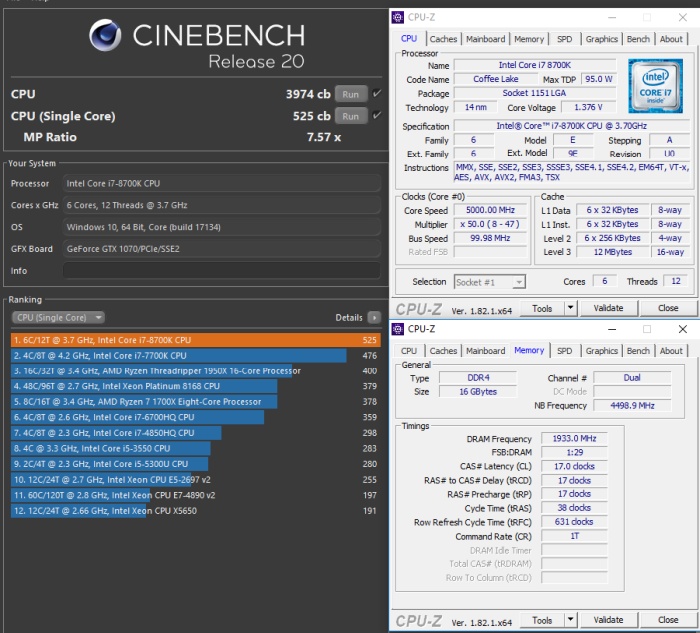Switch to Bench tab in lower CPU-Z
Viewport: 700px width, 633px height.
[x=638, y=350]
